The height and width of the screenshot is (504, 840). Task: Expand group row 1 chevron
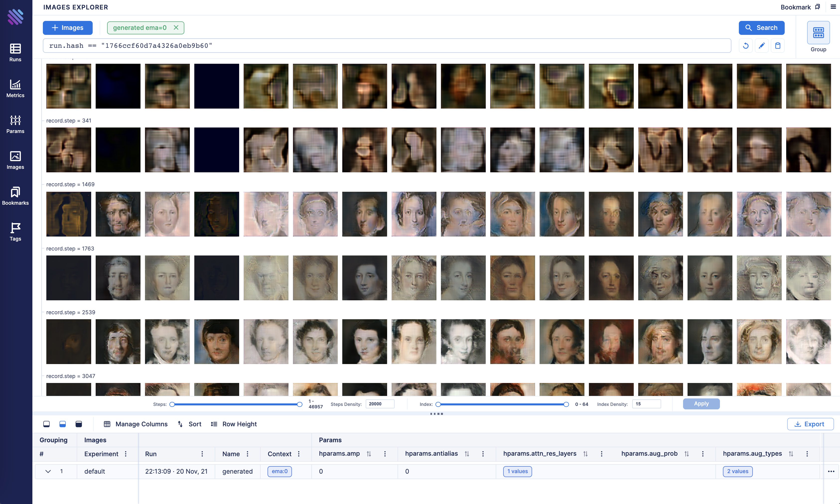(48, 471)
